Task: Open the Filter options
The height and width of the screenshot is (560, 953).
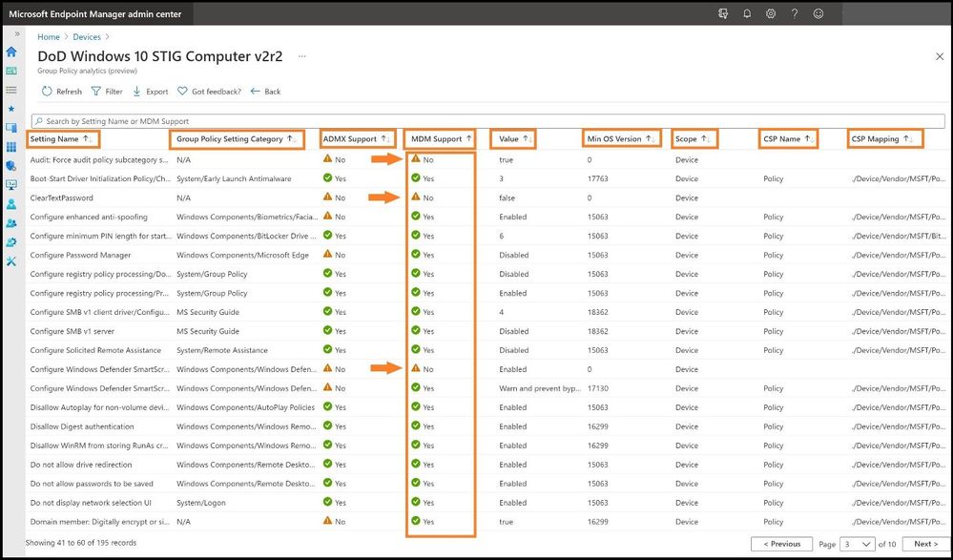Action: (x=107, y=92)
